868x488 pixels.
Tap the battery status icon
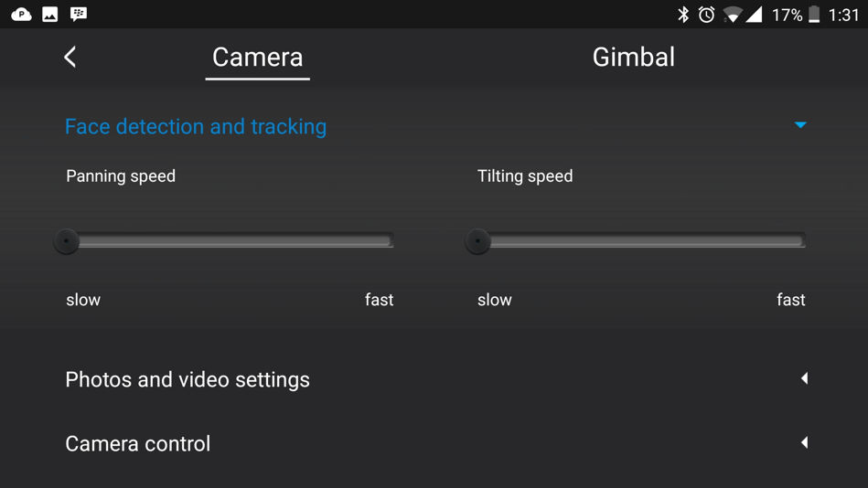[x=814, y=15]
